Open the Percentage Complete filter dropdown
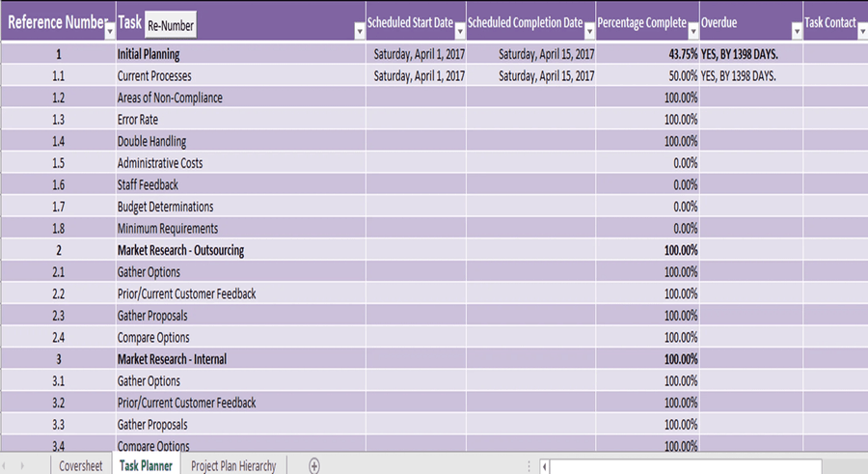 (x=693, y=32)
